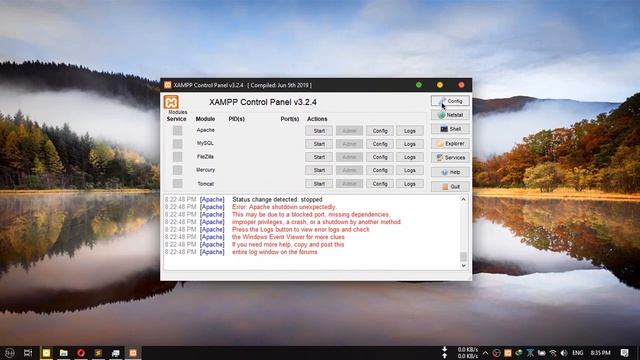The height and width of the screenshot is (360, 640).
Task: Quit XAMPP Control Panel
Action: (x=450, y=187)
